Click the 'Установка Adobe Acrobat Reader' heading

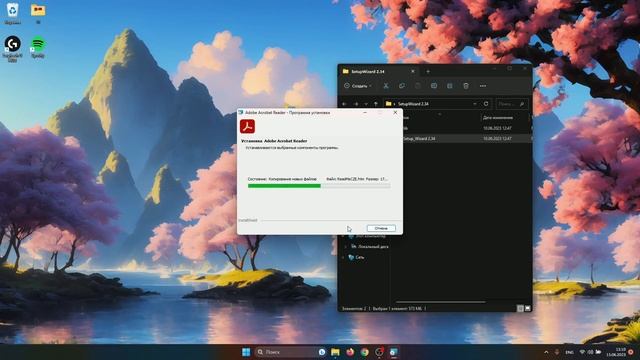pos(274,141)
